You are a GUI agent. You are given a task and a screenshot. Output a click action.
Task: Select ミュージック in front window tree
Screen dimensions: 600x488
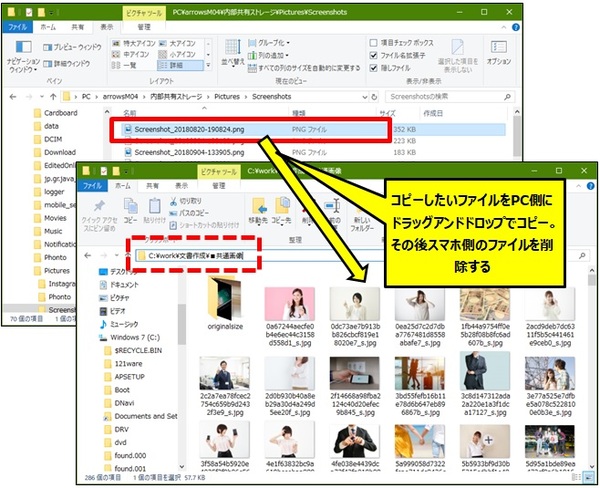(119, 325)
